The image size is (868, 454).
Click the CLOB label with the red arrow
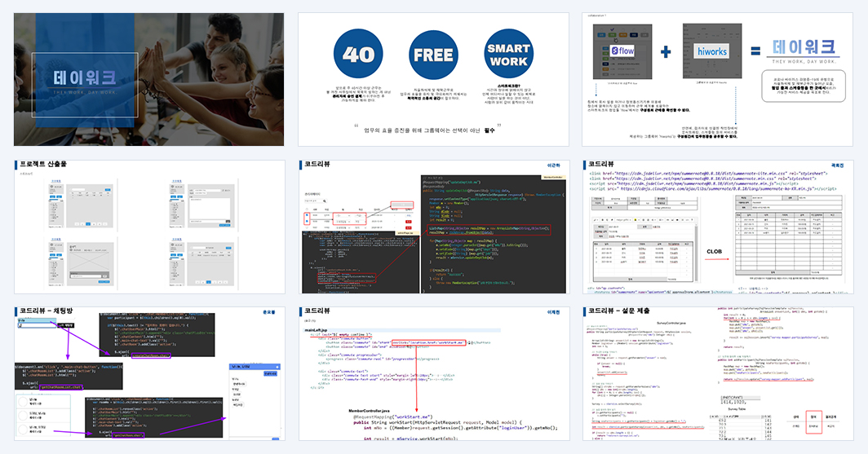point(714,252)
